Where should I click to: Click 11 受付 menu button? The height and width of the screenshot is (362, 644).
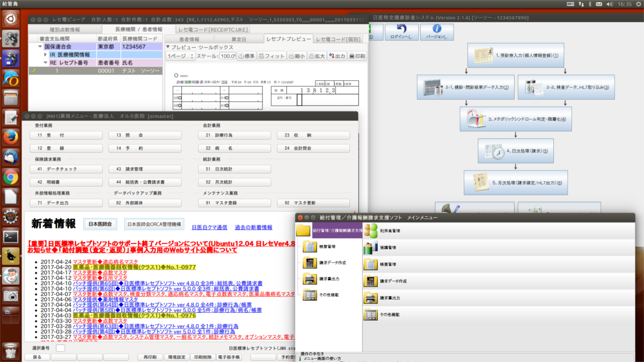67,135
